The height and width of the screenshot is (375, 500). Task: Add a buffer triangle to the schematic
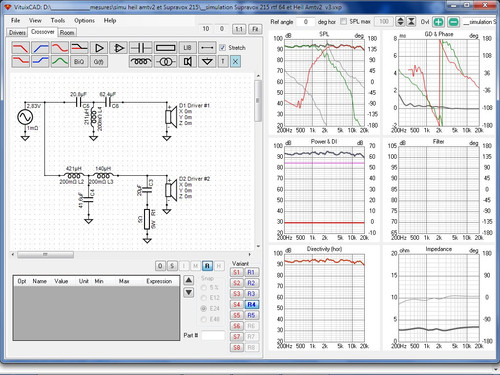[99, 48]
